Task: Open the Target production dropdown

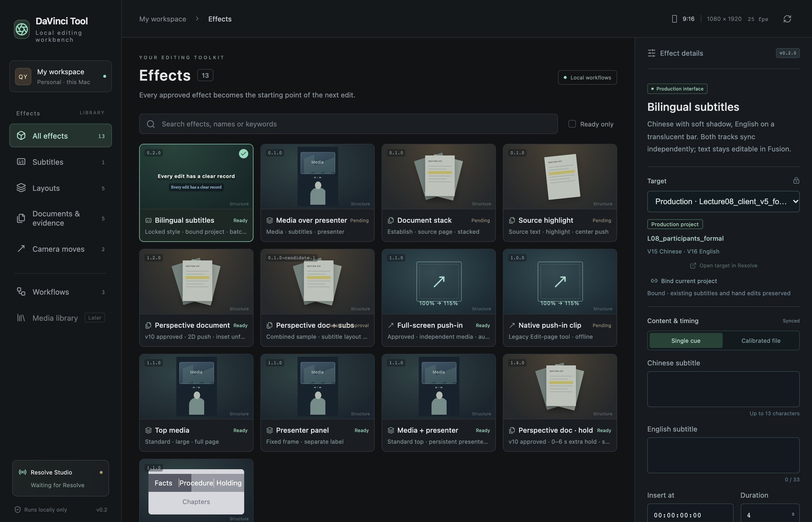Action: click(x=723, y=201)
